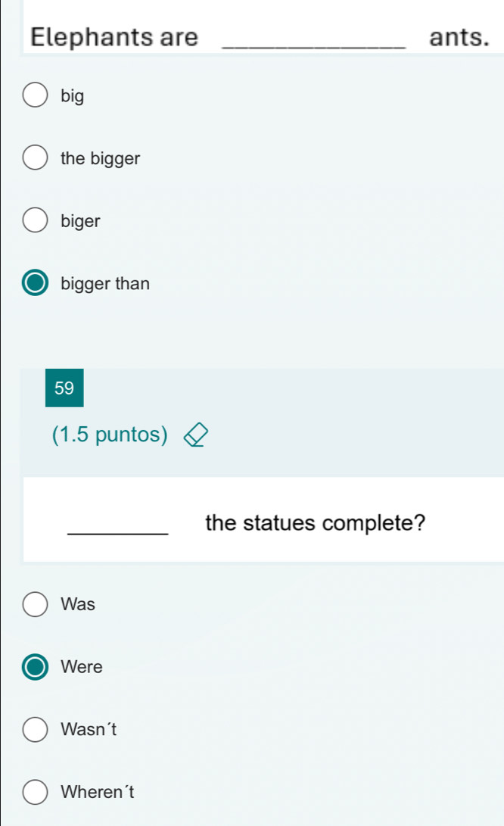This screenshot has height=826, width=504.
Task: Click the 'Wheren´t' answer label text
Action: click(98, 792)
